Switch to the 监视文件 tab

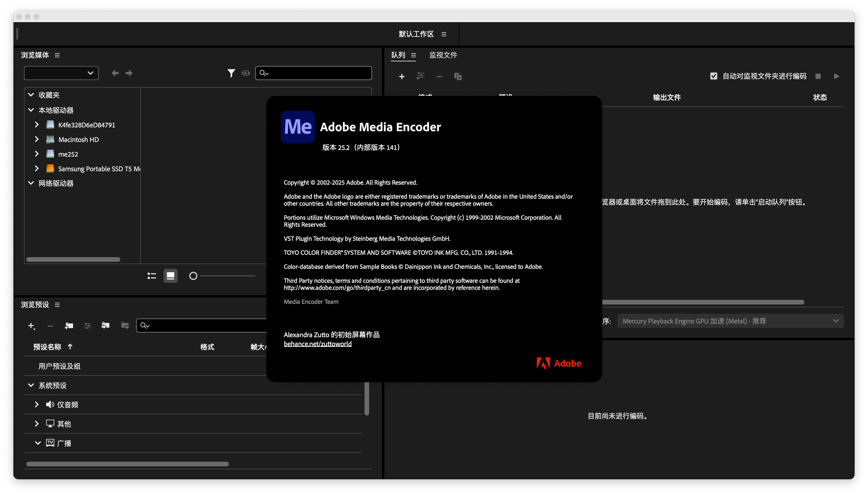[x=443, y=55]
